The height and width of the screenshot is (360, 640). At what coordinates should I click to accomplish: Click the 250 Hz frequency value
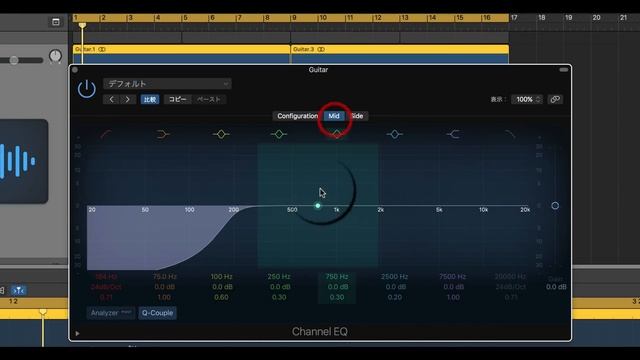pos(279,277)
